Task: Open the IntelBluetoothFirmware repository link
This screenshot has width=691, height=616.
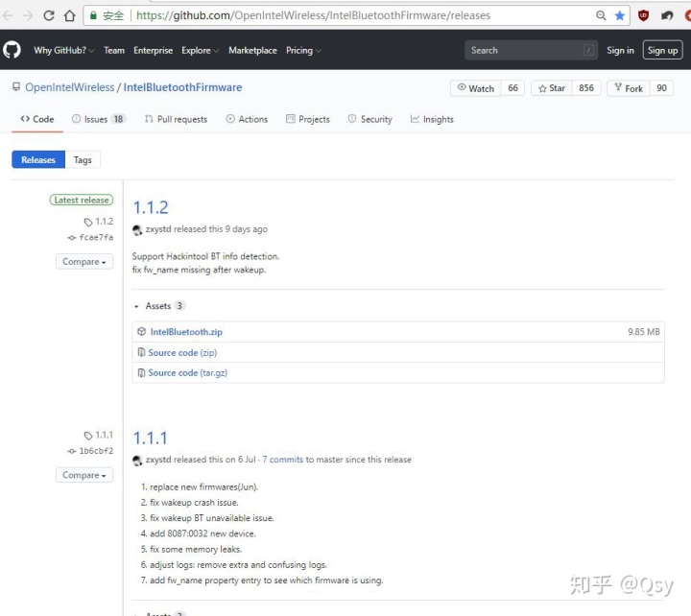Action: [x=182, y=87]
